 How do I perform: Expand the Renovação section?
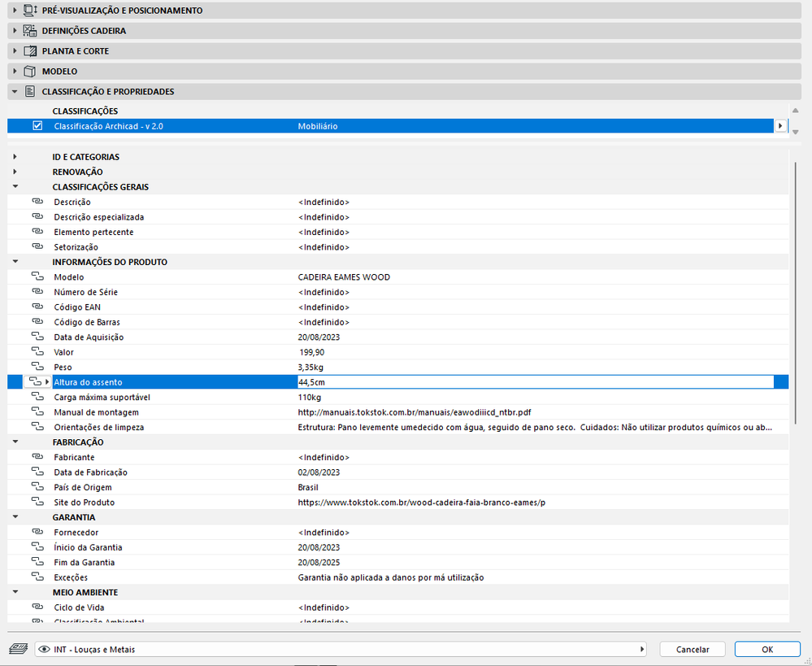coord(15,172)
